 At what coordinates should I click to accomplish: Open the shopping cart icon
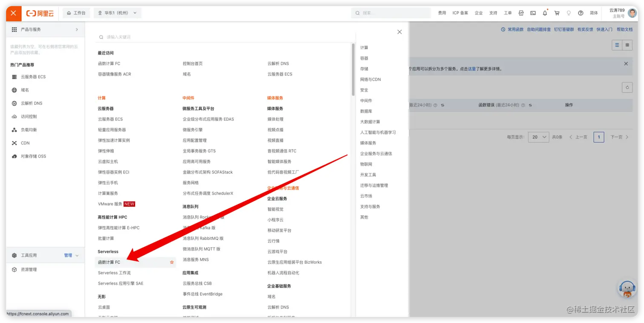557,13
